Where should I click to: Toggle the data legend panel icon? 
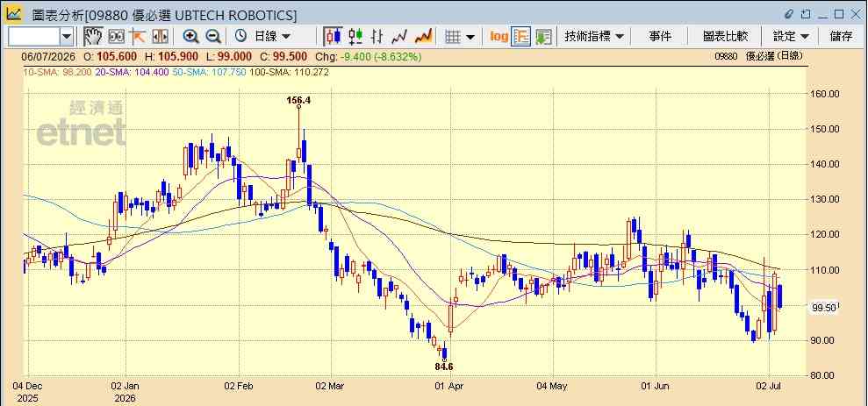pyautogui.click(x=521, y=37)
